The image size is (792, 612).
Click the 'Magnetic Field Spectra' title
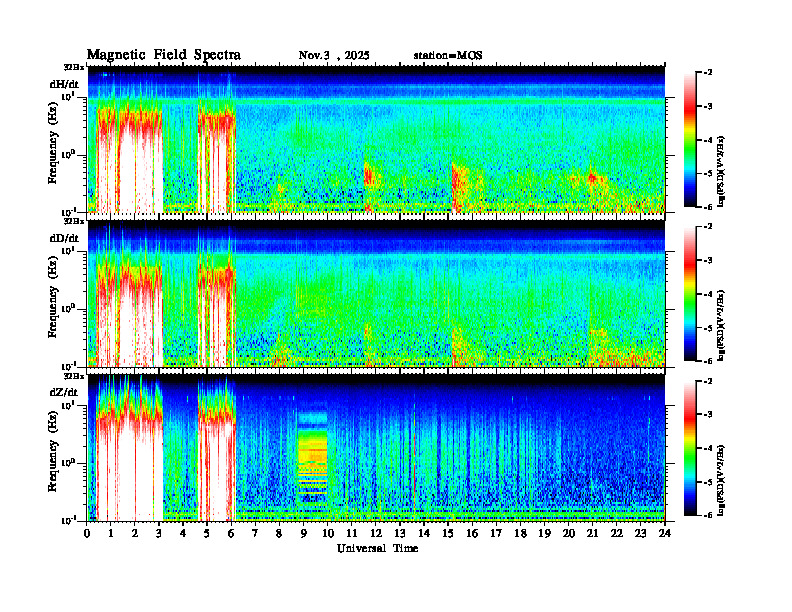point(164,55)
